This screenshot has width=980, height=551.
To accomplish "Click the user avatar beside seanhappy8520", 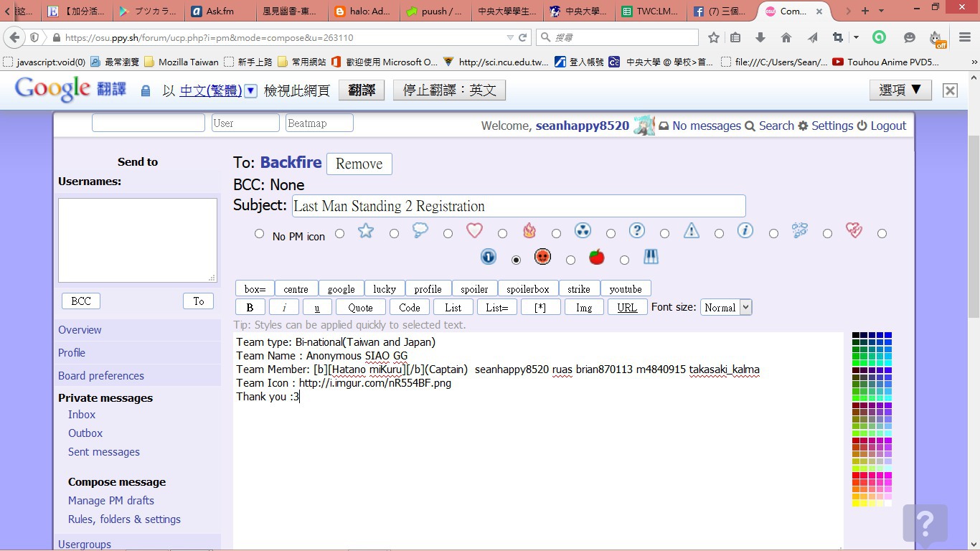I will click(644, 125).
